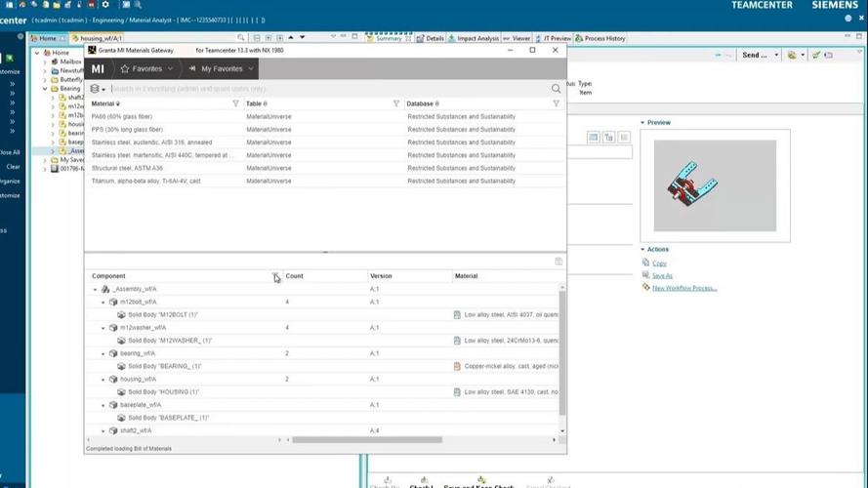Click the column chooser icon above the BOM table
This screenshot has height=488, width=868.
[558, 262]
